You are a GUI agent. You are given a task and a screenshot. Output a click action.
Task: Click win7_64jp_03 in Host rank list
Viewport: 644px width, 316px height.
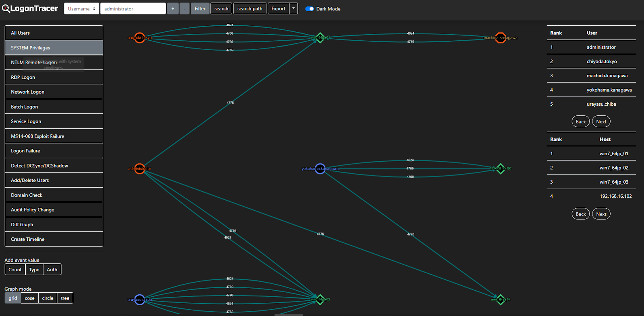[x=614, y=182]
